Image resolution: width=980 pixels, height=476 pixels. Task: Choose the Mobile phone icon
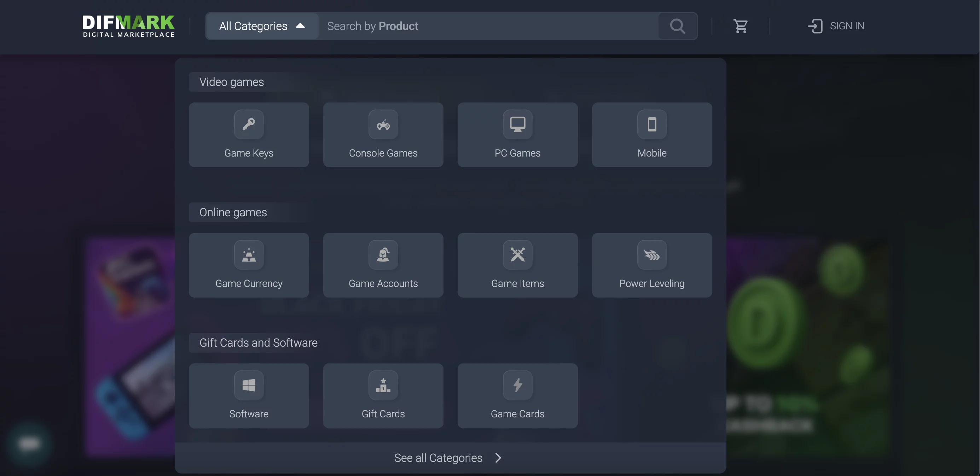[652, 124]
